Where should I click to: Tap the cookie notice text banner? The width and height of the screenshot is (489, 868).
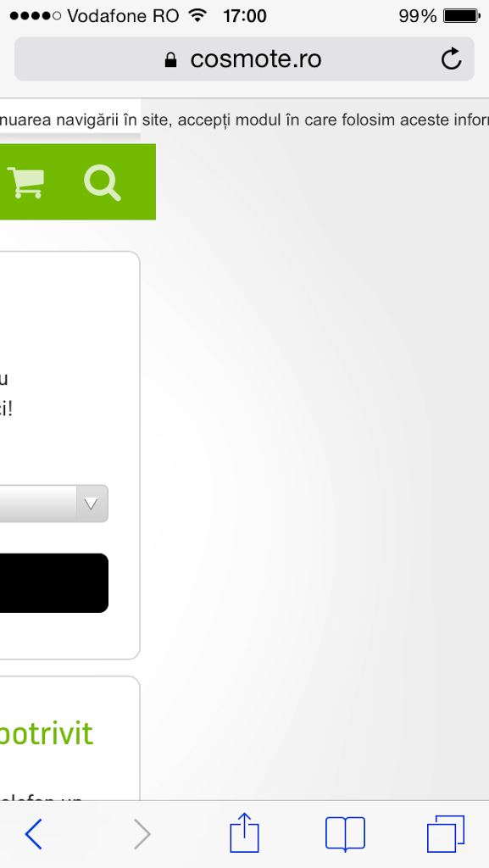tap(244, 120)
